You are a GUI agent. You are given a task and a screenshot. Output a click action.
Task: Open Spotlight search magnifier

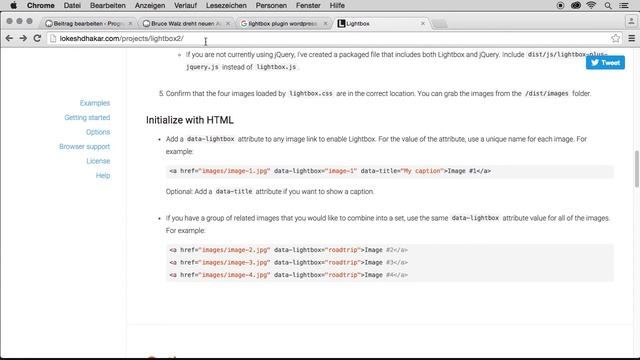click(x=608, y=5)
